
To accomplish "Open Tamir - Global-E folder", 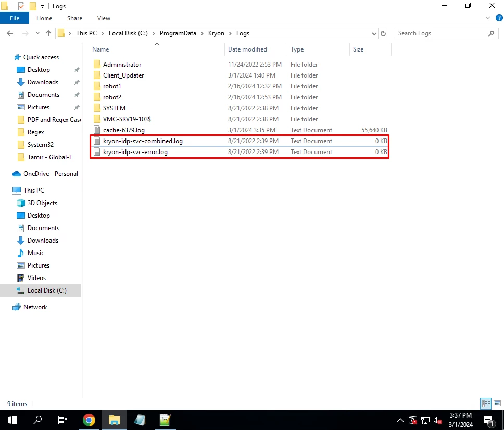I will [49, 157].
